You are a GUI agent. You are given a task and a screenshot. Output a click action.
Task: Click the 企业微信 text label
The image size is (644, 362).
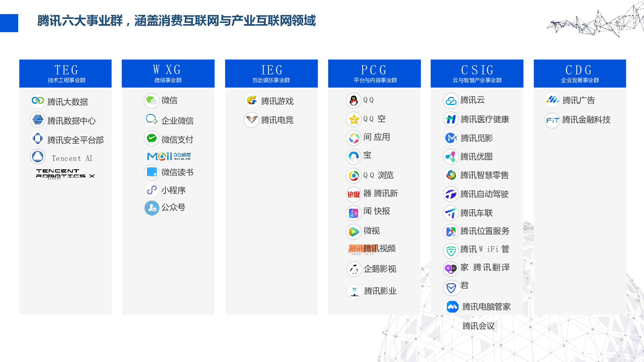click(178, 121)
